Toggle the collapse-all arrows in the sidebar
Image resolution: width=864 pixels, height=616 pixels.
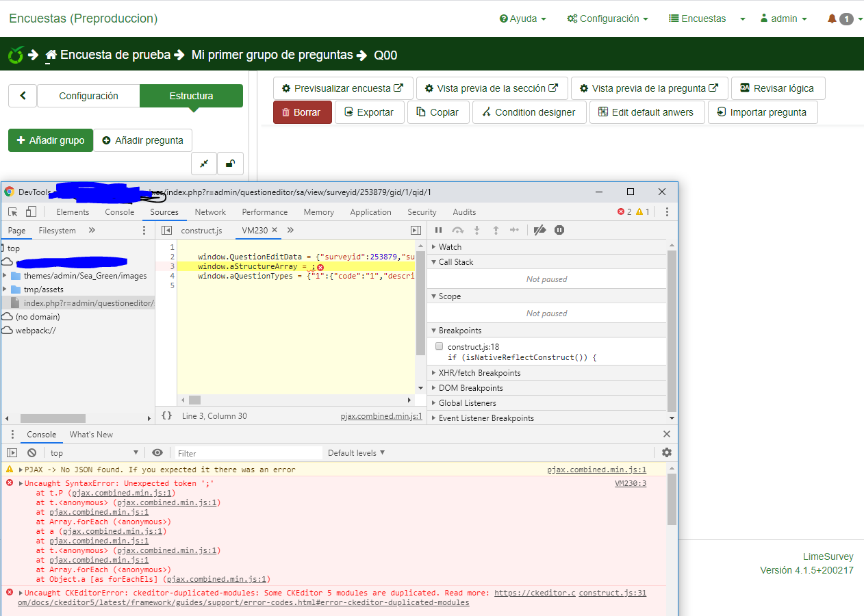coord(204,164)
